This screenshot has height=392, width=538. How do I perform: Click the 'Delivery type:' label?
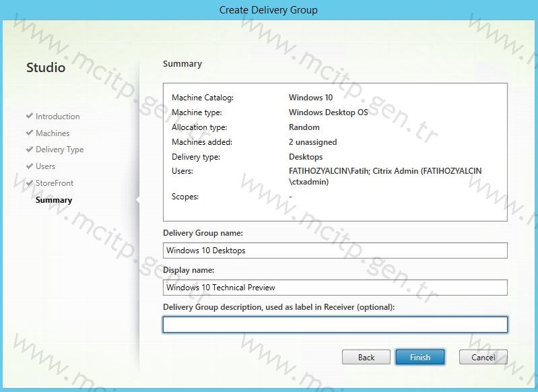click(x=196, y=157)
